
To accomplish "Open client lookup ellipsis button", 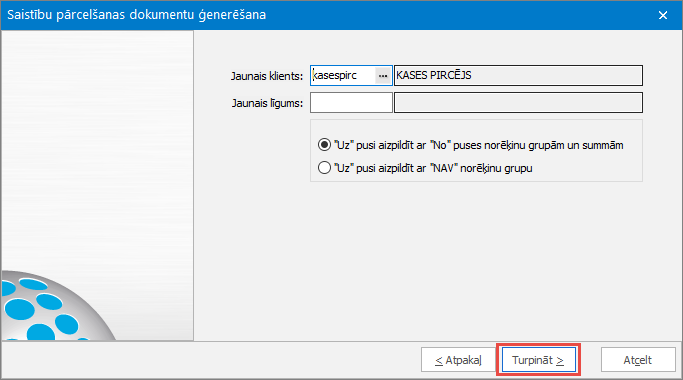I will point(382,75).
